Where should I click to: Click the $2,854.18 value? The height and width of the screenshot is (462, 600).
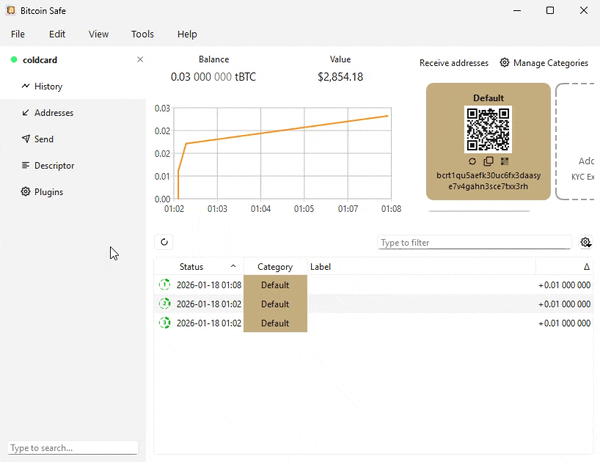tap(340, 77)
